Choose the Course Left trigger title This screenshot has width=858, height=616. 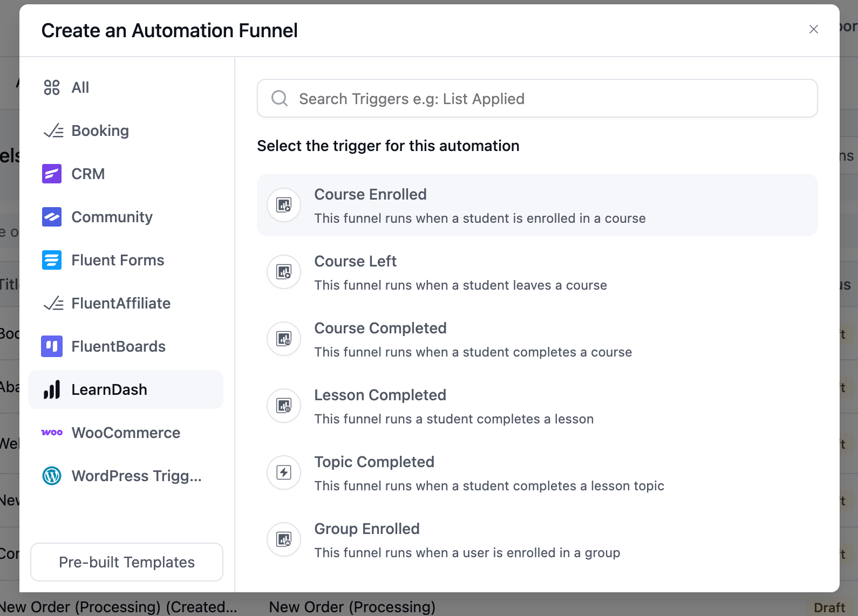(x=355, y=261)
